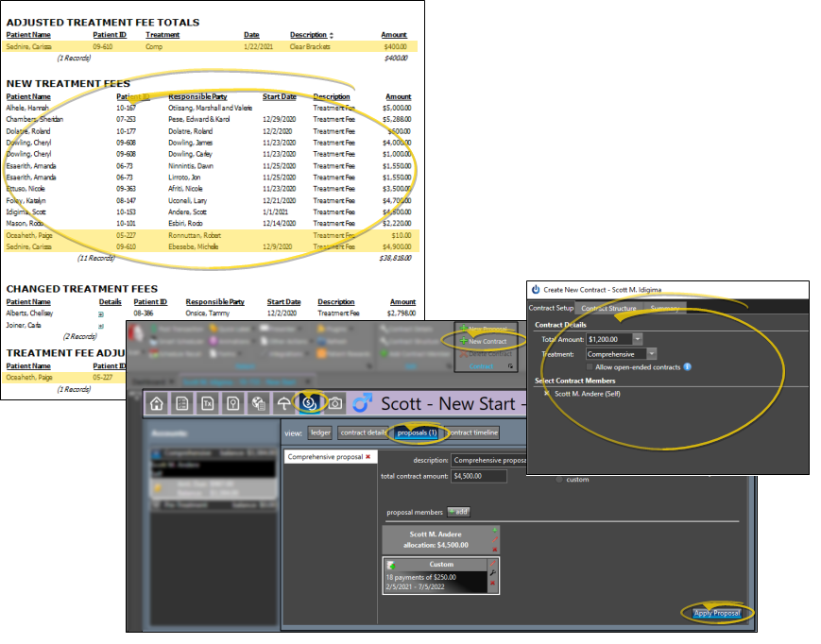821x644 pixels.
Task: Open the dollar-sign finances icon
Action: pos(308,404)
